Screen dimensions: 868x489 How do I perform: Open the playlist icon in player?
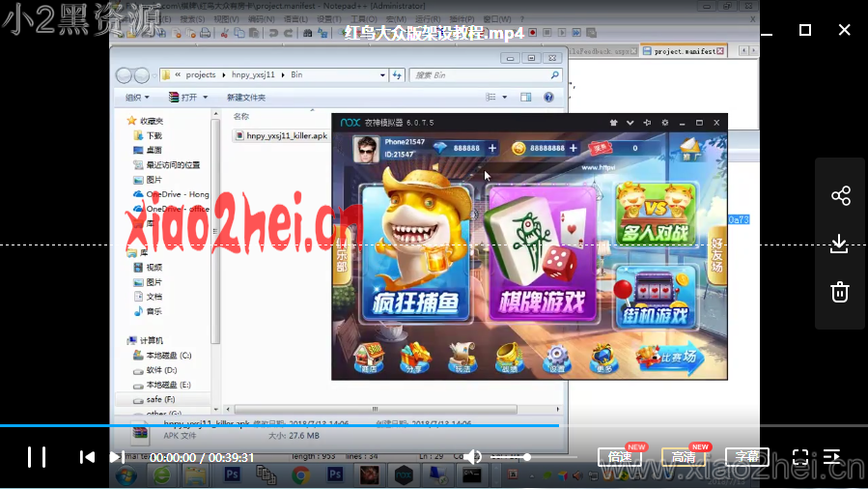point(832,457)
